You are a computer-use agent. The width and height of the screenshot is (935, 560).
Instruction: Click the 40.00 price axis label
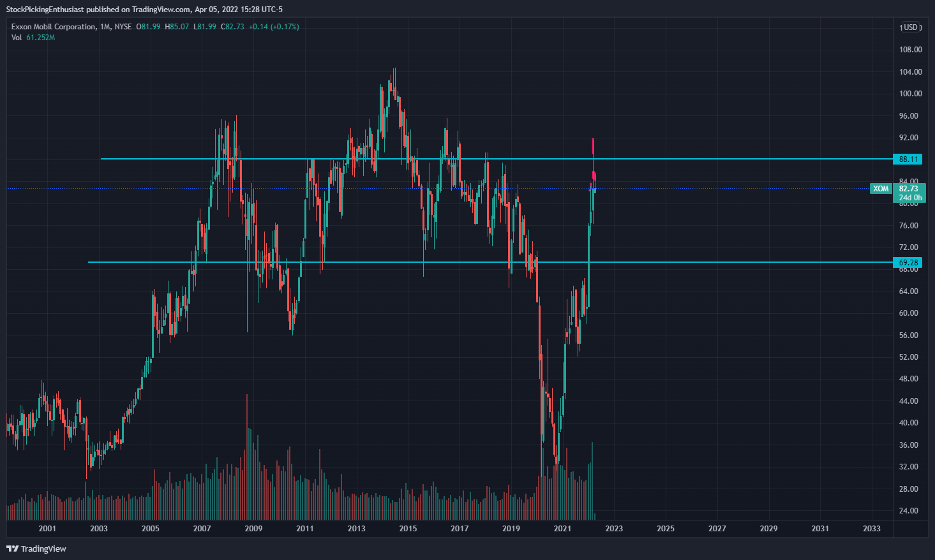(x=909, y=423)
